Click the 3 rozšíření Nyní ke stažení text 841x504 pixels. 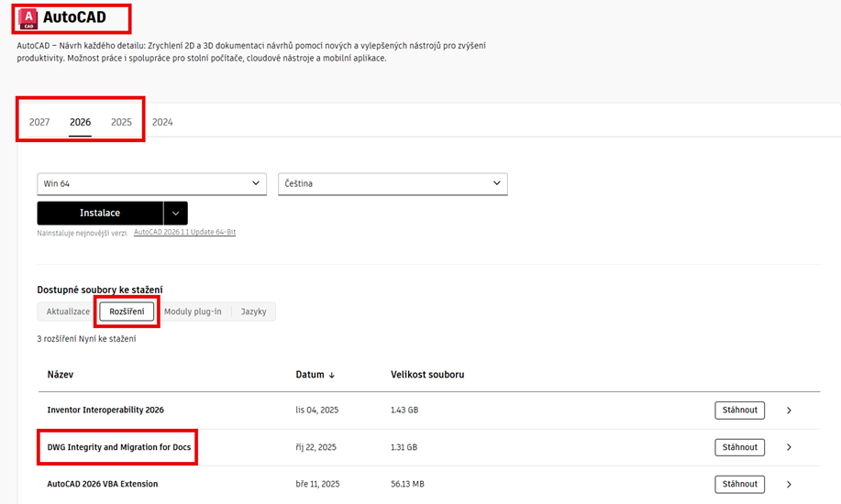[x=86, y=339]
